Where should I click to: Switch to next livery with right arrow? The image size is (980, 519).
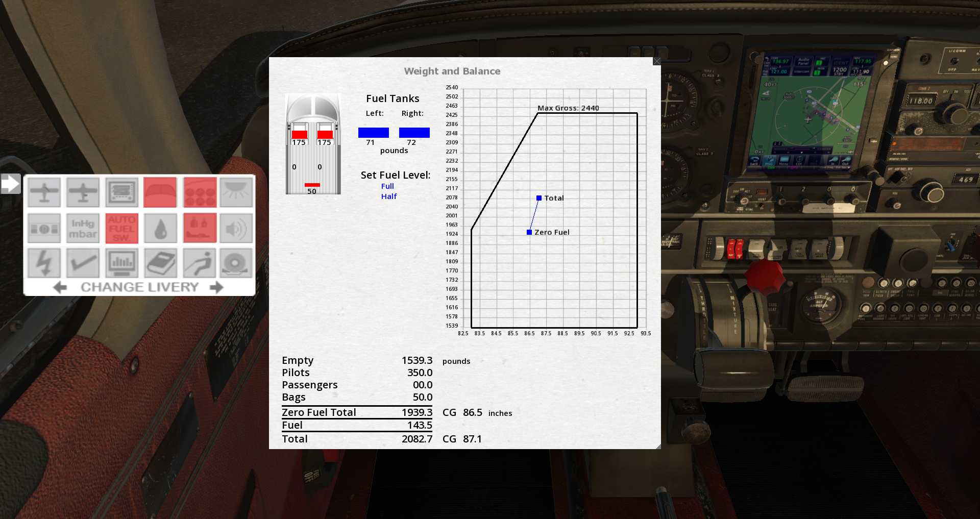pyautogui.click(x=217, y=288)
